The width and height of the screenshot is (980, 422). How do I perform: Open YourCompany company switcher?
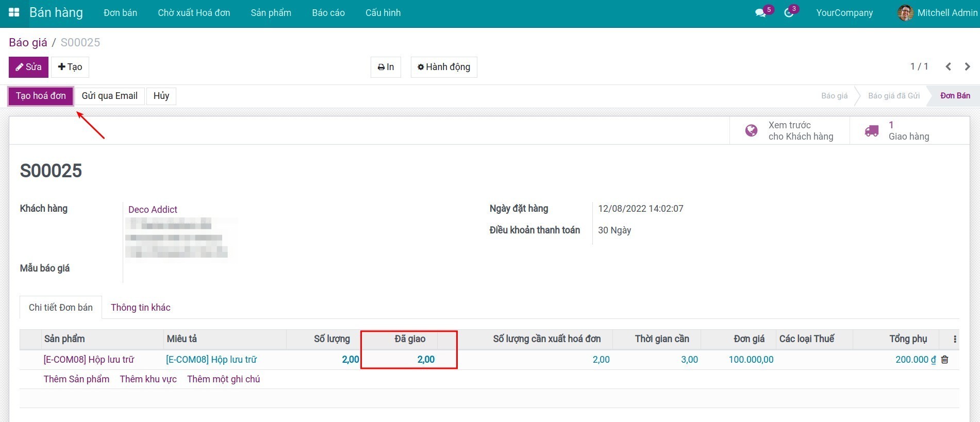tap(844, 13)
